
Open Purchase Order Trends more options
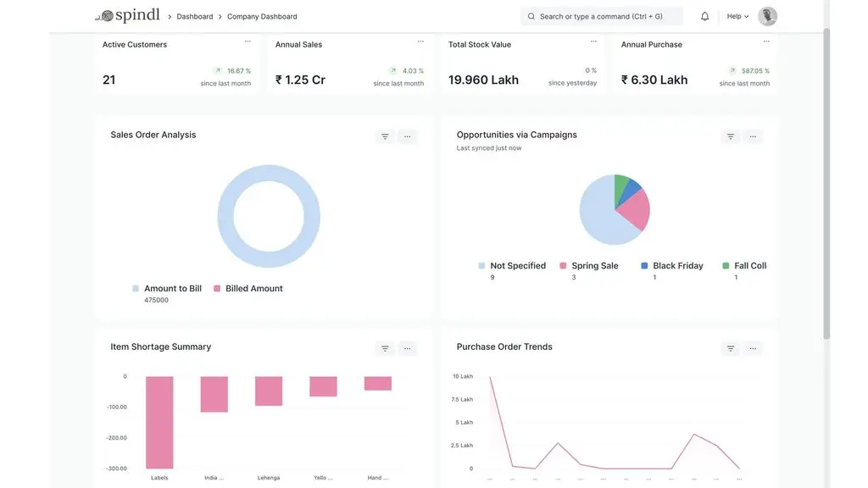[x=753, y=348]
